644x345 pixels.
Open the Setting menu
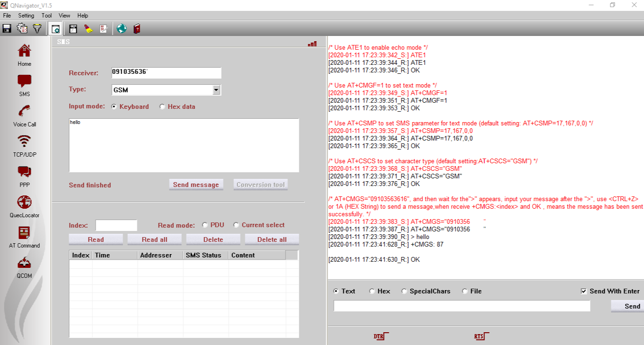pos(26,16)
